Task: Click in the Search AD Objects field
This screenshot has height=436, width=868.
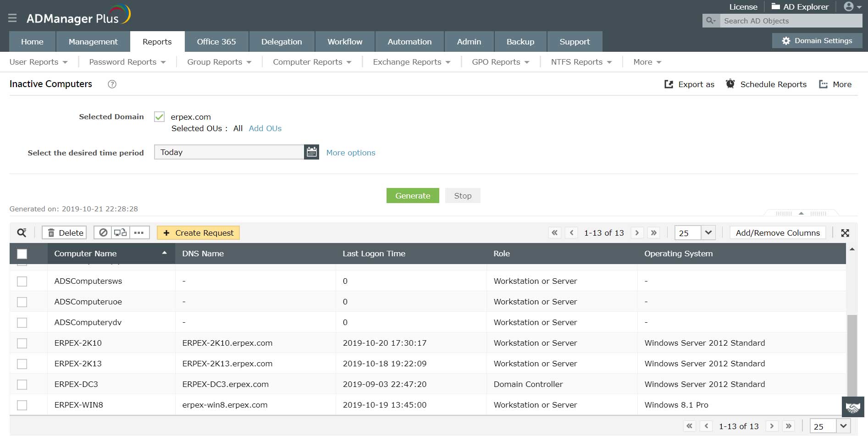Action: (791, 21)
